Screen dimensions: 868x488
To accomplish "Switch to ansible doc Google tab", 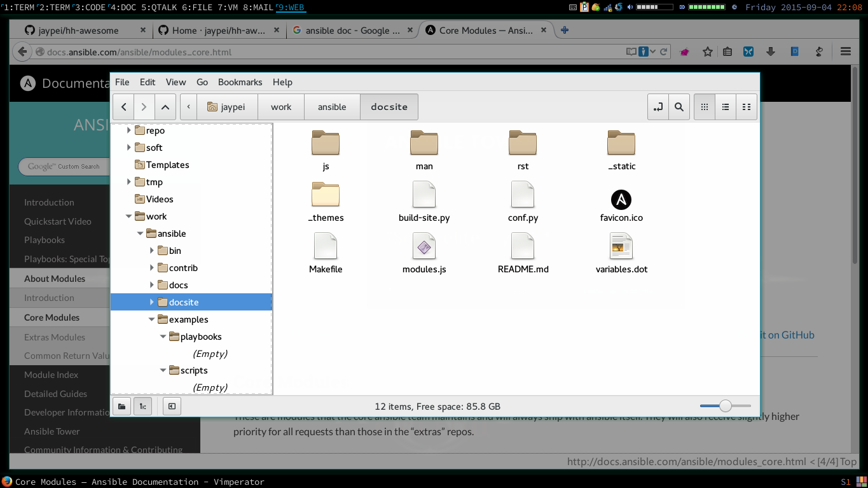I will pos(352,30).
